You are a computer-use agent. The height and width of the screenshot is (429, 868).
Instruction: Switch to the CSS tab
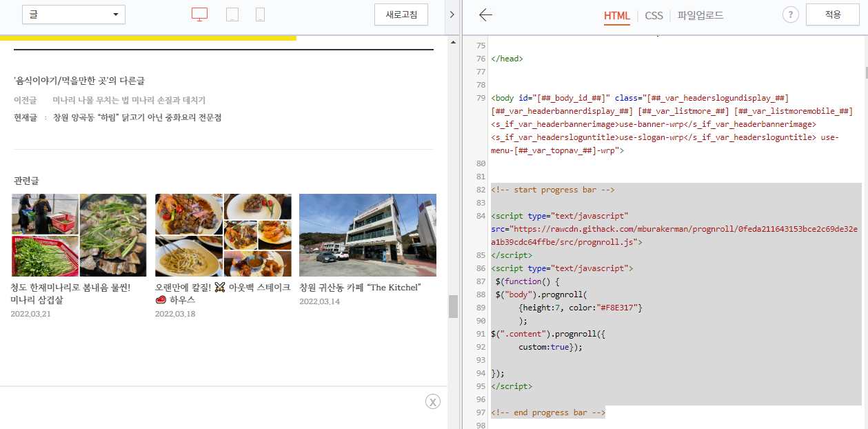[654, 15]
